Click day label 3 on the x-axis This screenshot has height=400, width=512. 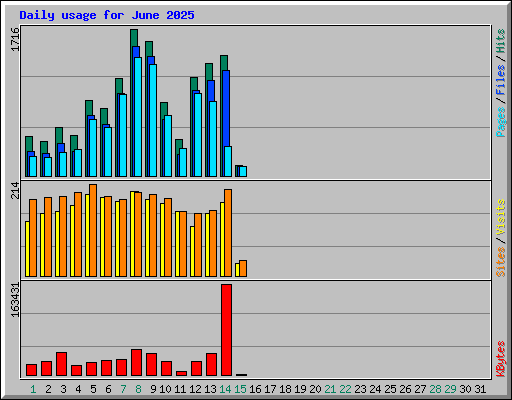63,389
